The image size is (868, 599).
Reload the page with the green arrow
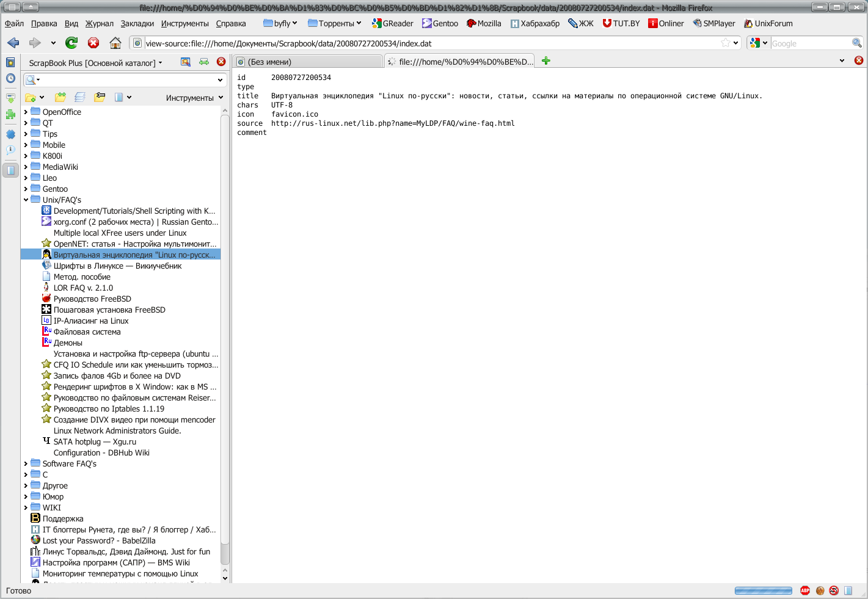(x=71, y=43)
